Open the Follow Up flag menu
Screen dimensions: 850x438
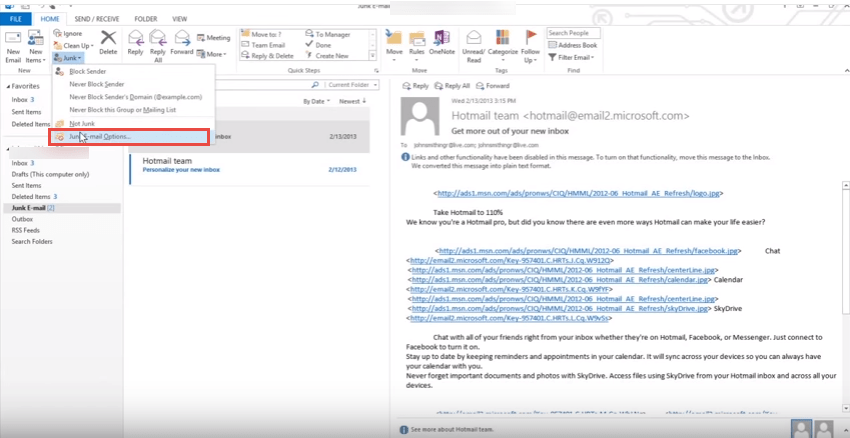tap(530, 47)
